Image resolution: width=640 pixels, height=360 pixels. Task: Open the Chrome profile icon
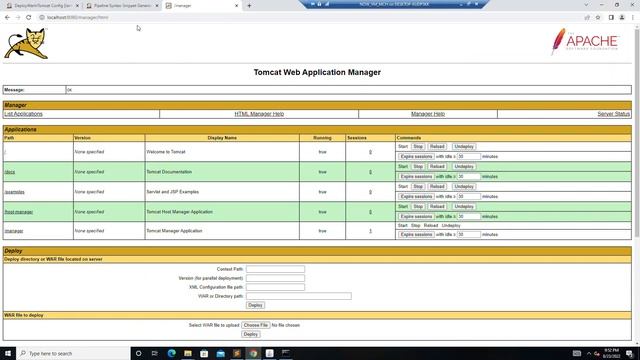click(x=622, y=18)
